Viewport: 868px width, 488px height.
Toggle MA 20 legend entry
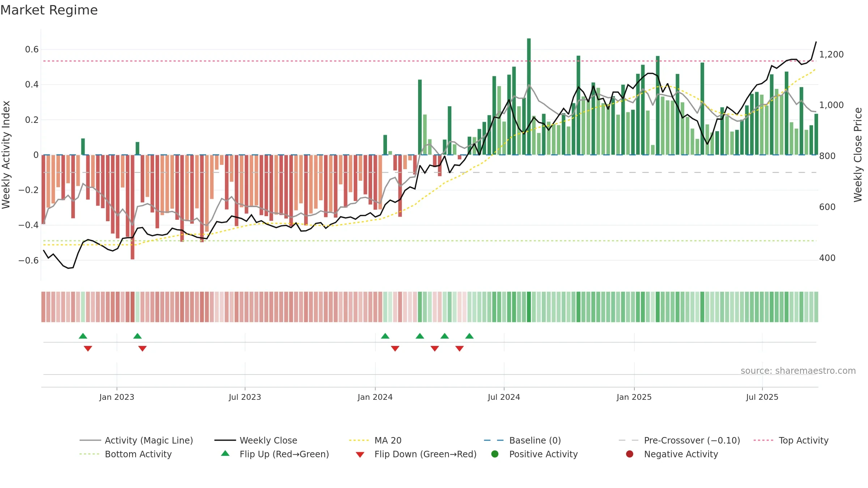point(375,440)
